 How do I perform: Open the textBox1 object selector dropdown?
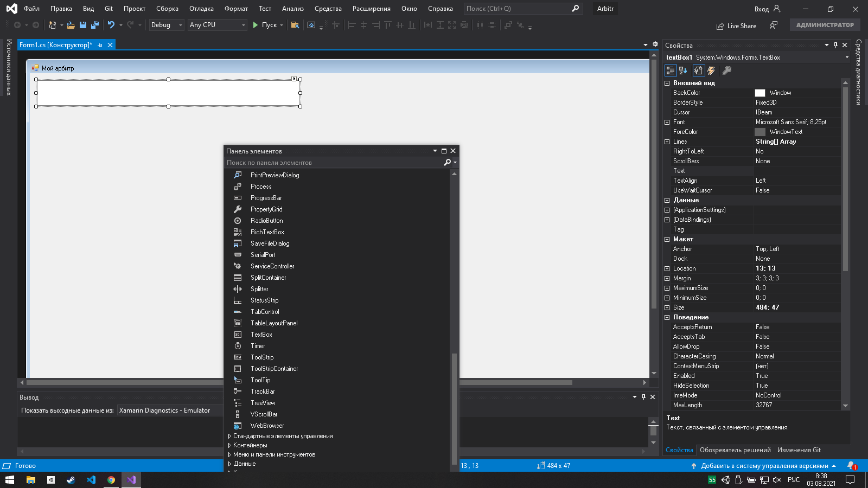pos(846,57)
